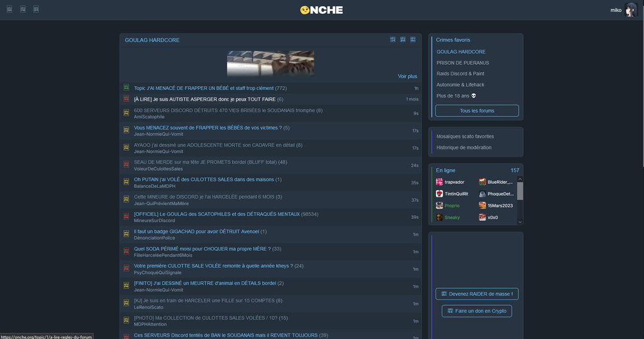This screenshot has height=339, width=644.
Task: Click username miko in header
Action: pos(616,10)
